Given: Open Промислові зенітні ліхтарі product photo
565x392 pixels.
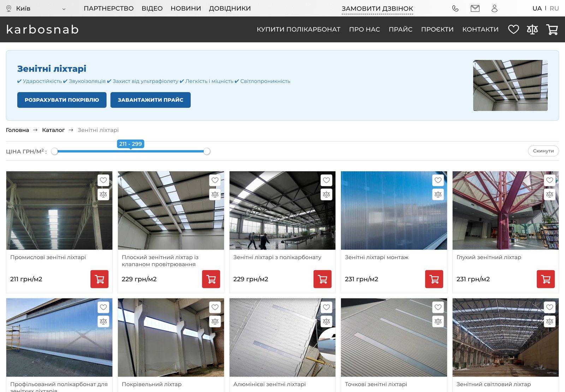Looking at the screenshot, I should (59, 210).
